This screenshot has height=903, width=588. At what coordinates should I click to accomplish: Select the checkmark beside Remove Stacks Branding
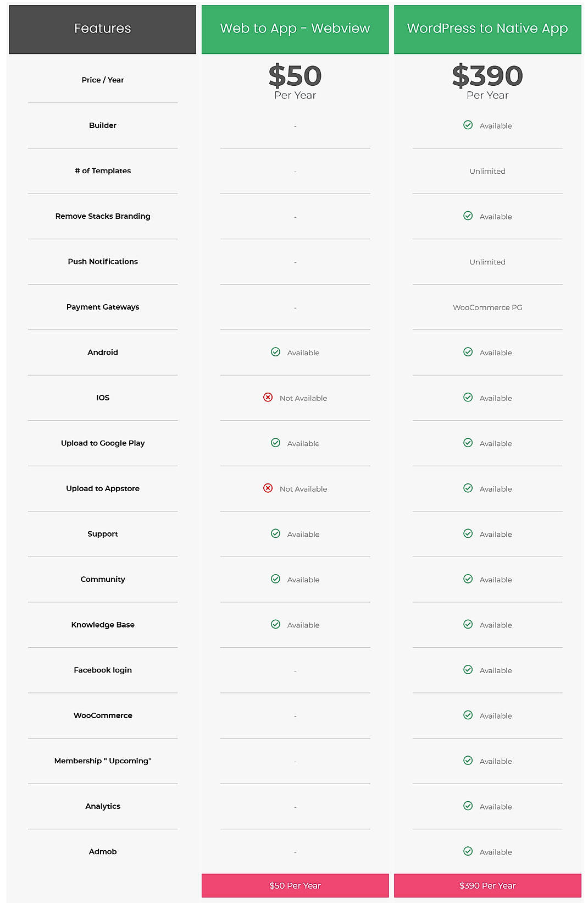tap(468, 216)
